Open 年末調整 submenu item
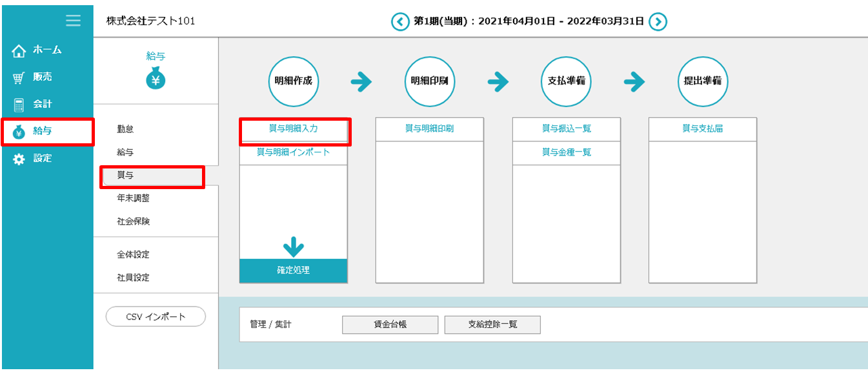Screen dimensions: 868x375 (x=134, y=198)
